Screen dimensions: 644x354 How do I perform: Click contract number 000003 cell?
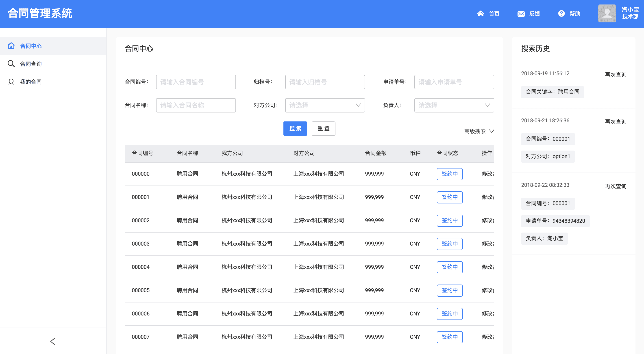(141, 244)
